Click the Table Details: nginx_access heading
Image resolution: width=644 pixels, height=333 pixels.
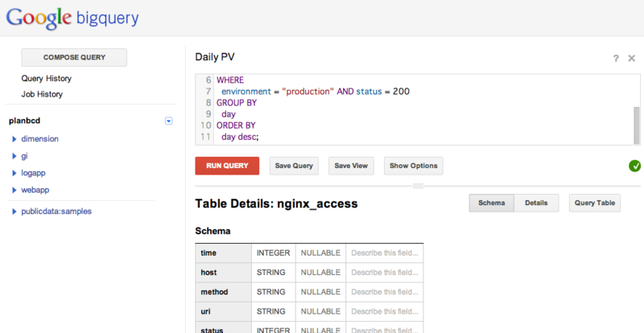(x=276, y=203)
